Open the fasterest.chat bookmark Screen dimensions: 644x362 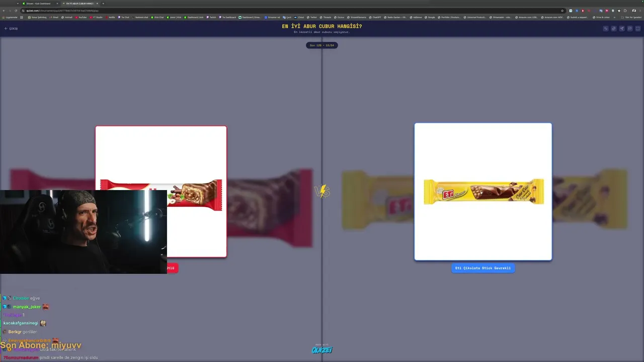(x=140, y=17)
